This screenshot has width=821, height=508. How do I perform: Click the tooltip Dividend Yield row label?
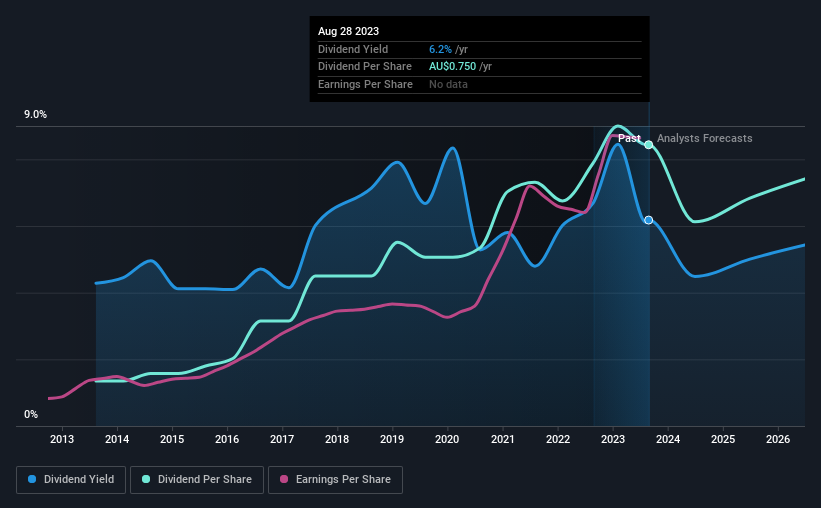(353, 49)
